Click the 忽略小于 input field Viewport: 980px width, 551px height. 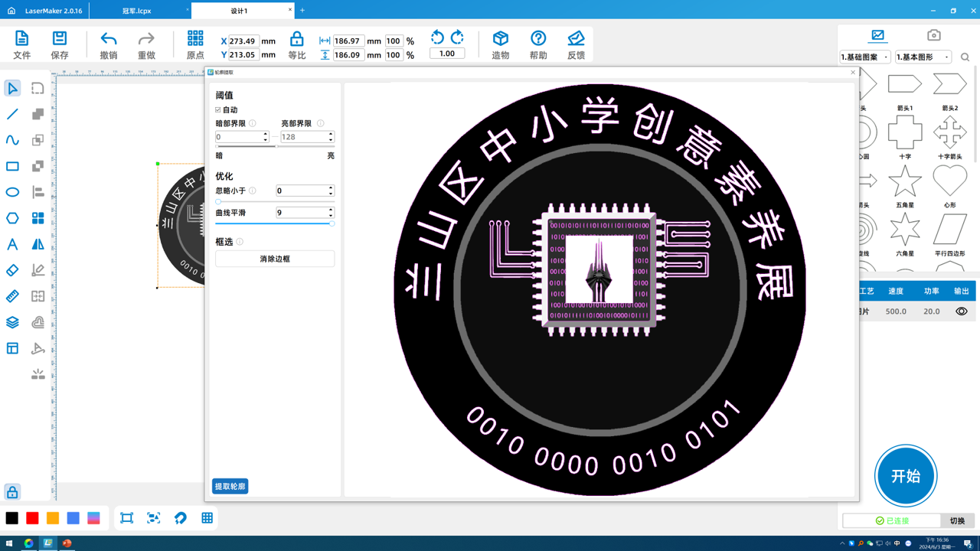pos(301,191)
